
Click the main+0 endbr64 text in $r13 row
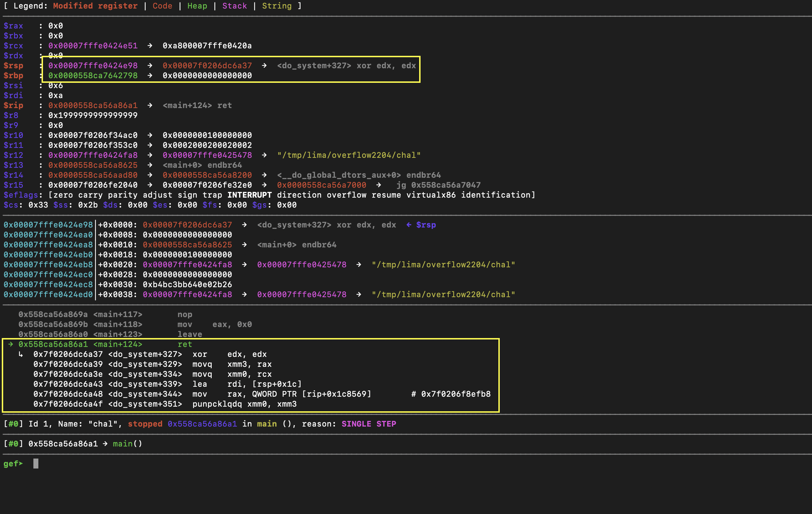coord(202,165)
